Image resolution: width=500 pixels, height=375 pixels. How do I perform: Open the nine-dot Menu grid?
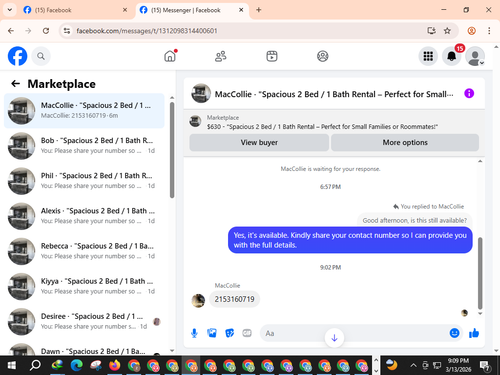[428, 56]
